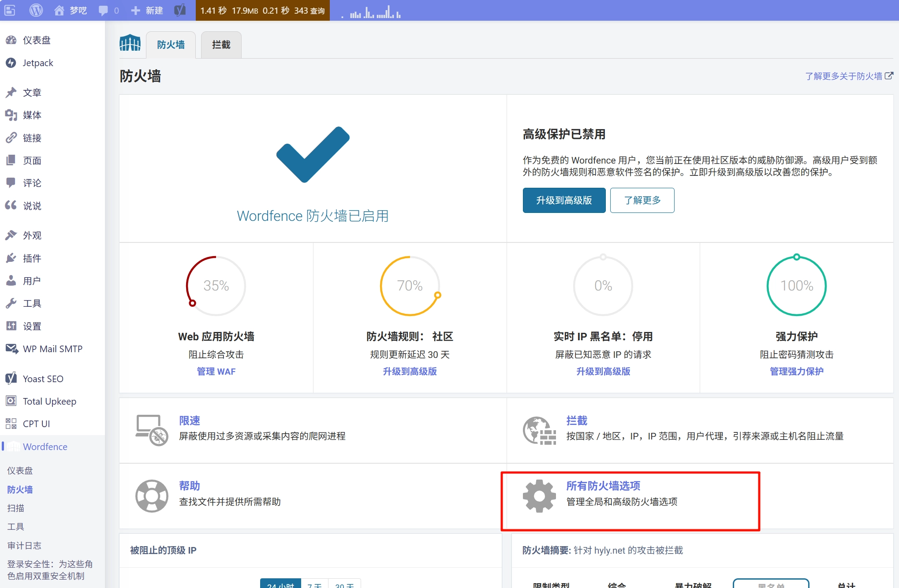Viewport: 899px width, 588px height.
Task: Click 管理强力保护 link
Action: coord(796,371)
